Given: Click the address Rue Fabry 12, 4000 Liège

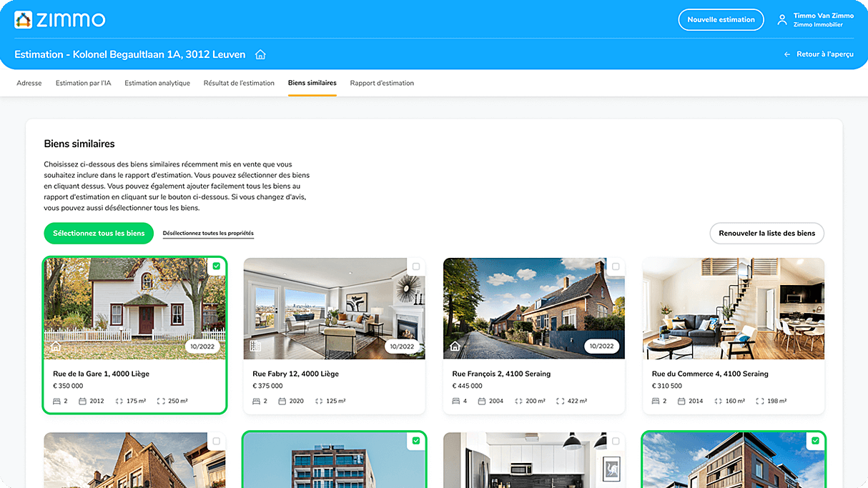Looking at the screenshot, I should pyautogui.click(x=295, y=374).
